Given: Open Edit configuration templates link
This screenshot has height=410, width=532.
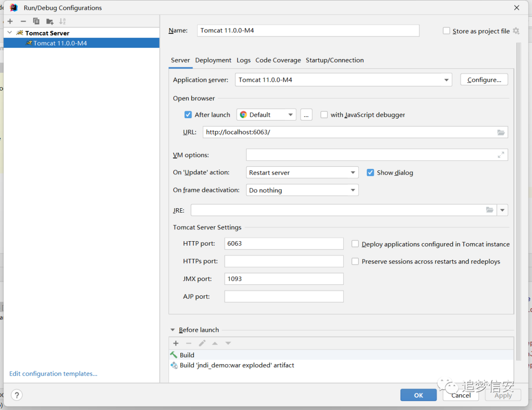Looking at the screenshot, I should [53, 374].
